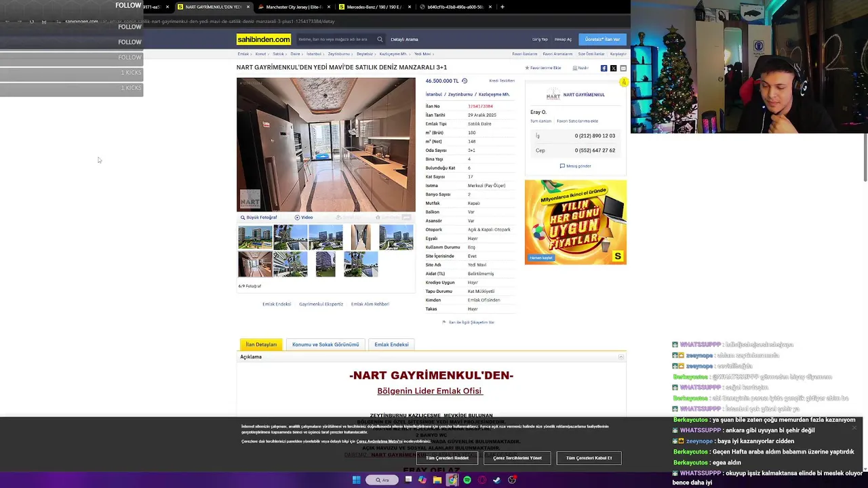The image size is (868, 488).
Task: Collapse the Açıklama section
Action: coord(620,357)
